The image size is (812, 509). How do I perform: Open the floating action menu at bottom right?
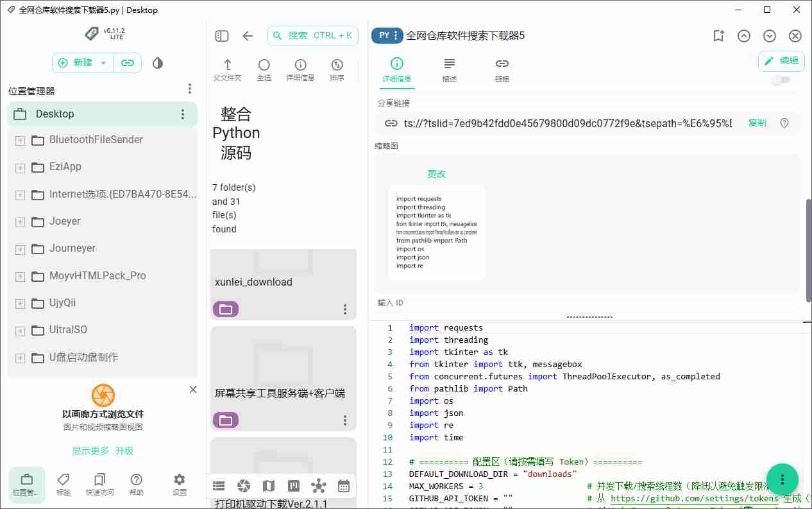click(x=782, y=479)
